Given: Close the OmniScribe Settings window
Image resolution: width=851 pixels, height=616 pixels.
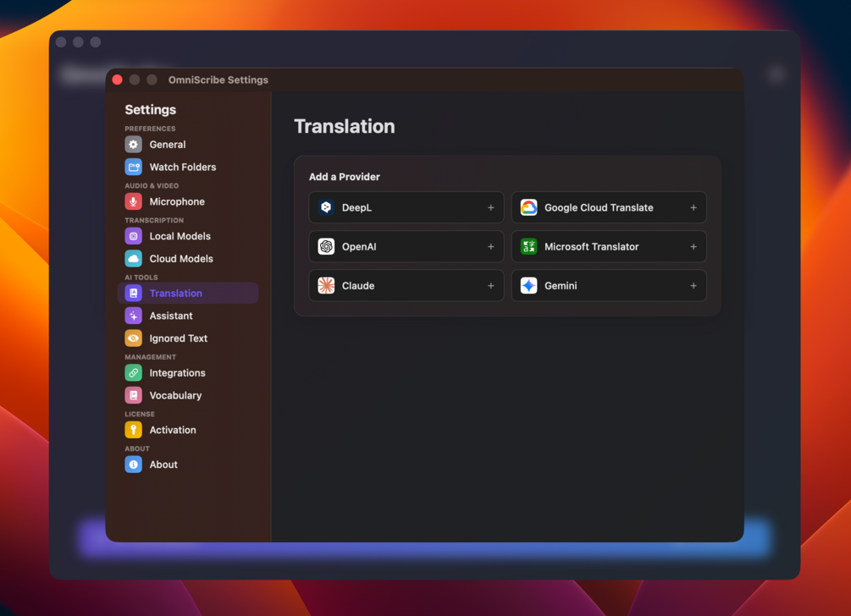Looking at the screenshot, I should pos(117,80).
